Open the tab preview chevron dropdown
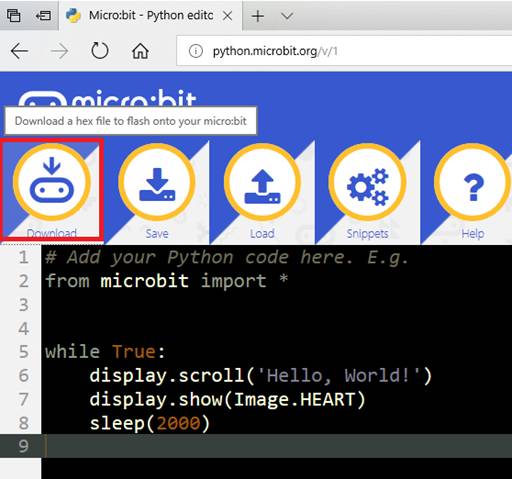 (x=287, y=16)
